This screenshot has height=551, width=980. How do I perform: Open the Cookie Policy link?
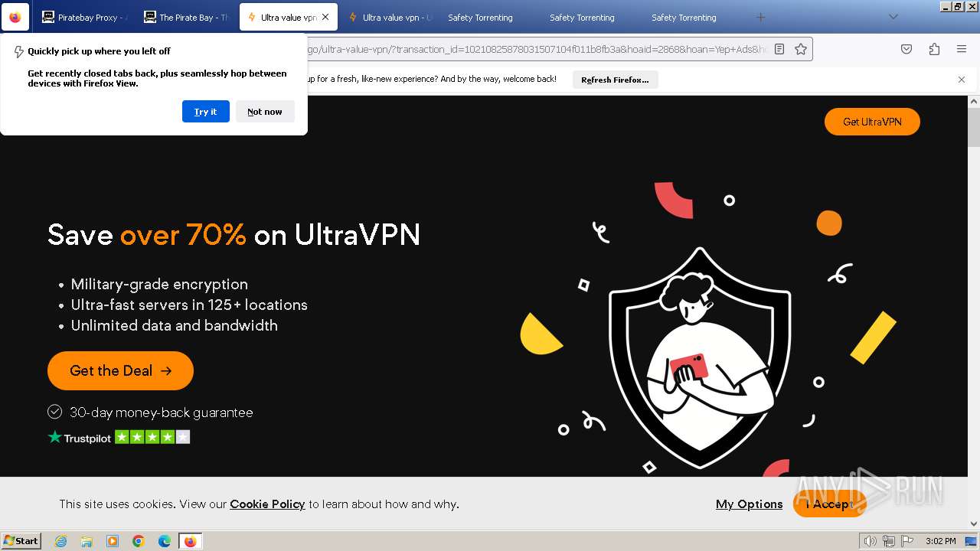pyautogui.click(x=267, y=504)
